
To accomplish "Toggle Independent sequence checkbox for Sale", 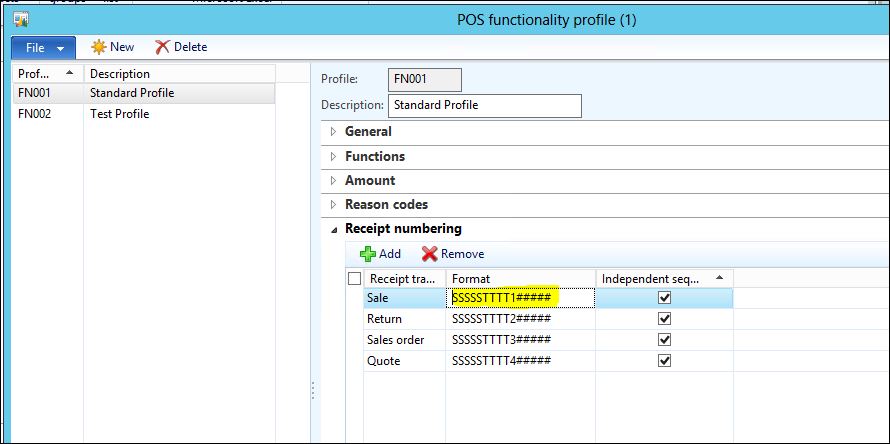I will 664,298.
